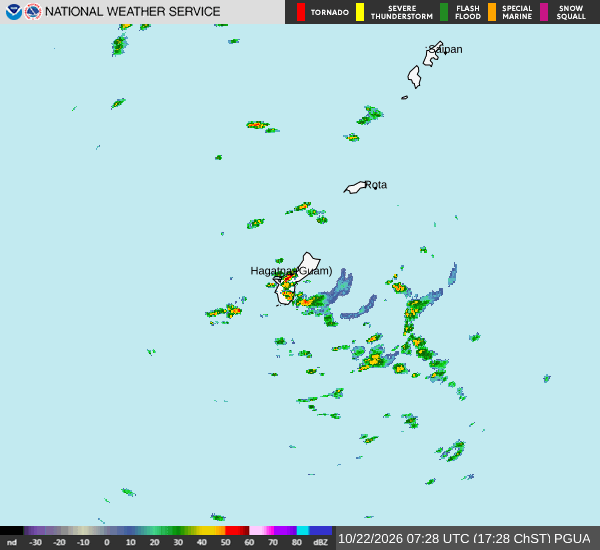
Task: Click the 80 value on dBZ scale
Action: pos(297,542)
